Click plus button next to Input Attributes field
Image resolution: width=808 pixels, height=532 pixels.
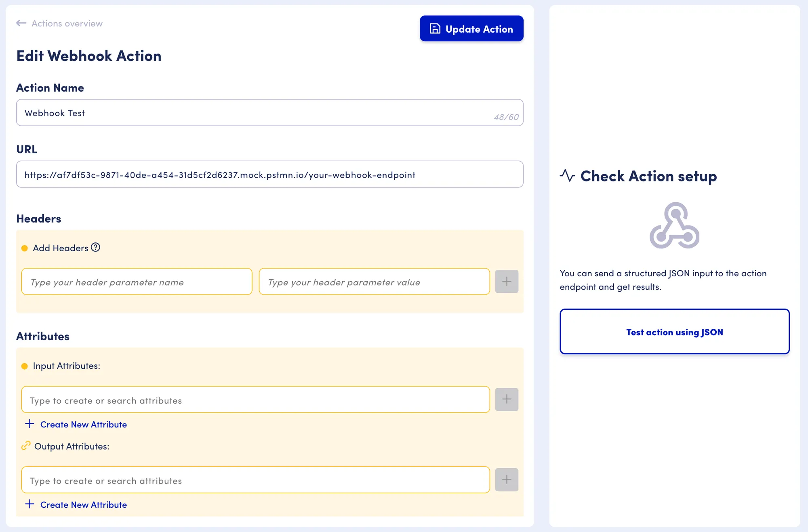(507, 400)
